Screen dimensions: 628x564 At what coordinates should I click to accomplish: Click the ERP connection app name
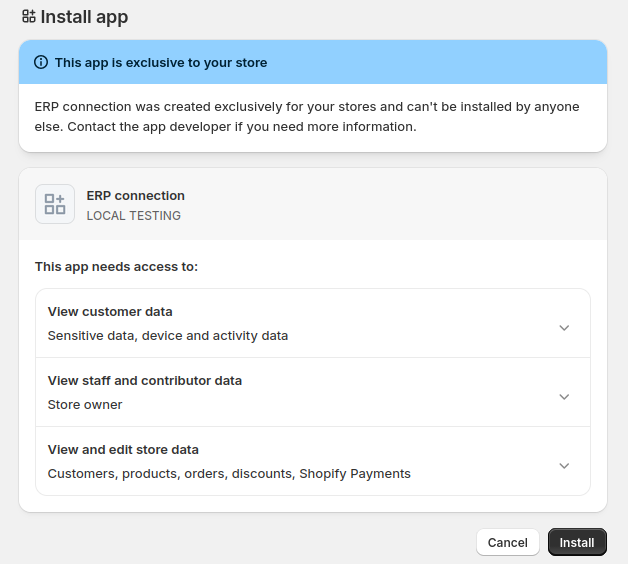[x=135, y=195]
